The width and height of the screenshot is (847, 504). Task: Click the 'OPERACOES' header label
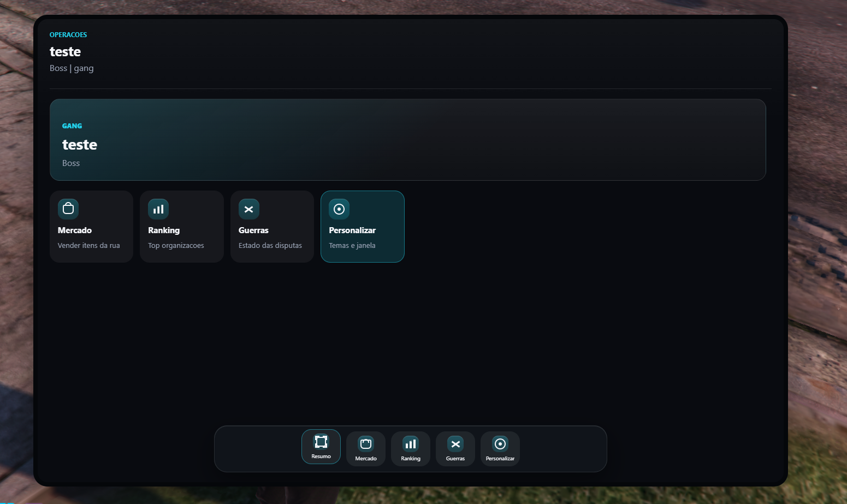[x=68, y=35]
